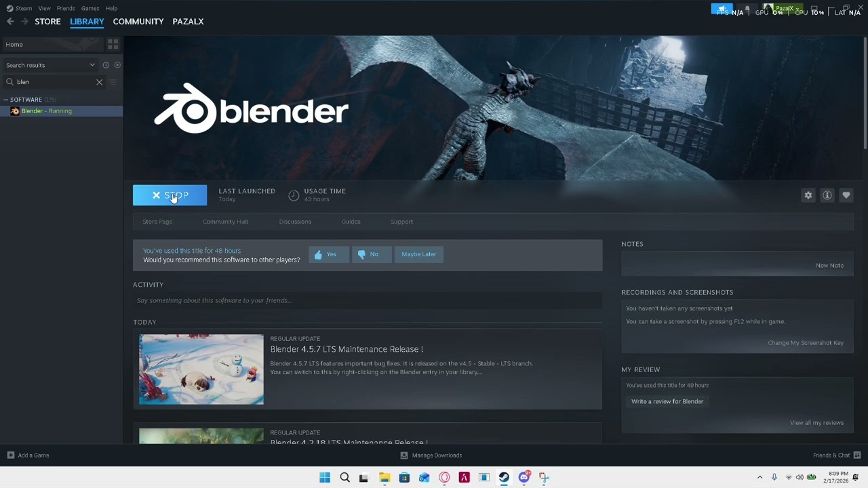Select Blender - Running in library list
The image size is (868, 488).
(61, 111)
